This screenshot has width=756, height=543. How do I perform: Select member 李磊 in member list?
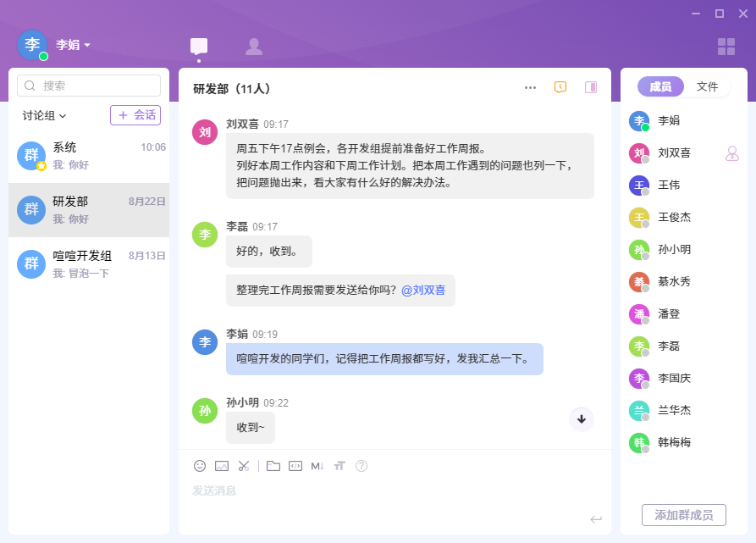(684, 346)
